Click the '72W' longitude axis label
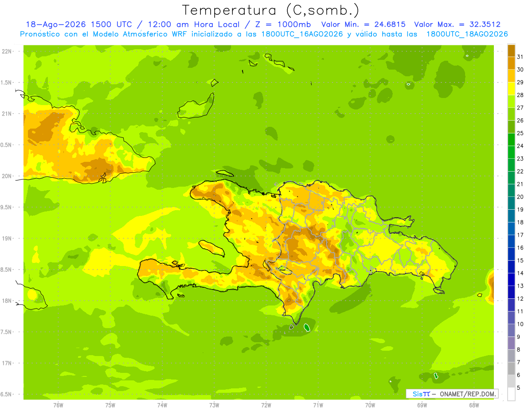The image size is (532, 411). (266, 405)
